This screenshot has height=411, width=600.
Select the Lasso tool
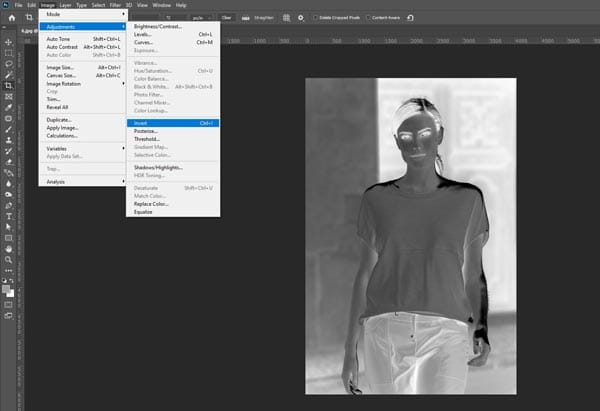8,64
